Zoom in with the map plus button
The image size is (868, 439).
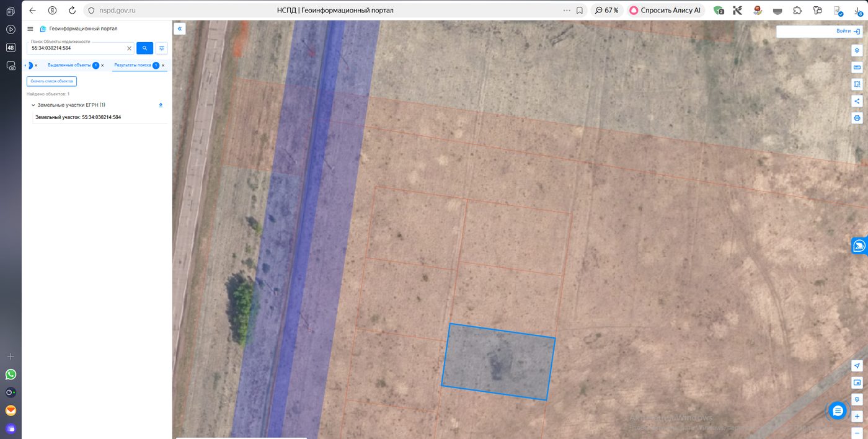click(857, 416)
